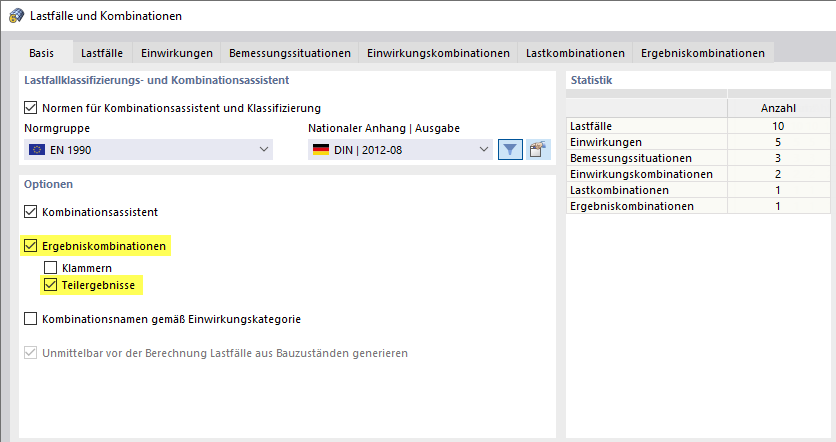
Task: Enable the Klammern checkbox
Action: coord(50,267)
